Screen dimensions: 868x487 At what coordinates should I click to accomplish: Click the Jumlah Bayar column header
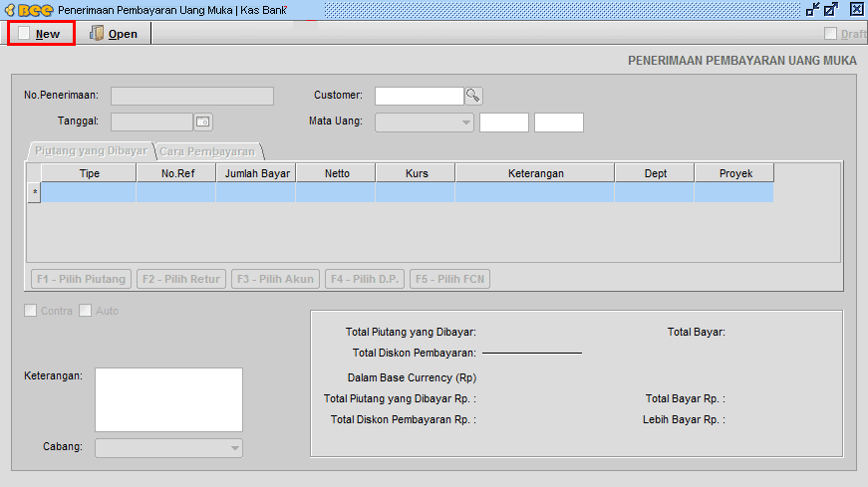click(x=257, y=173)
